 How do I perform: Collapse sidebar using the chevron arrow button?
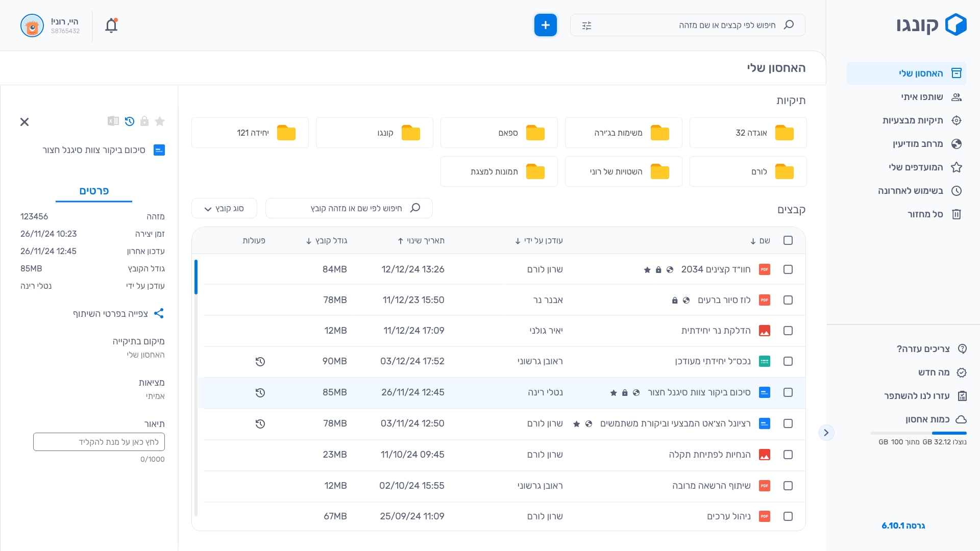click(826, 433)
